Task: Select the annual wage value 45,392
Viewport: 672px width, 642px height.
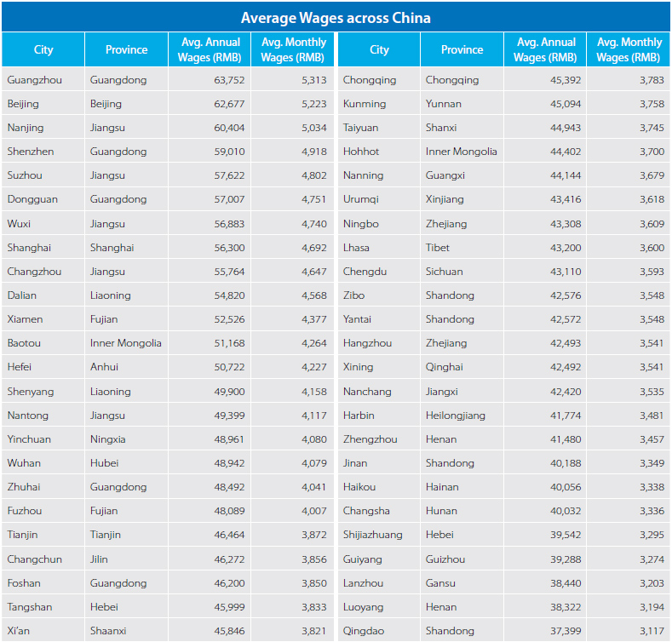Action: pyautogui.click(x=560, y=80)
